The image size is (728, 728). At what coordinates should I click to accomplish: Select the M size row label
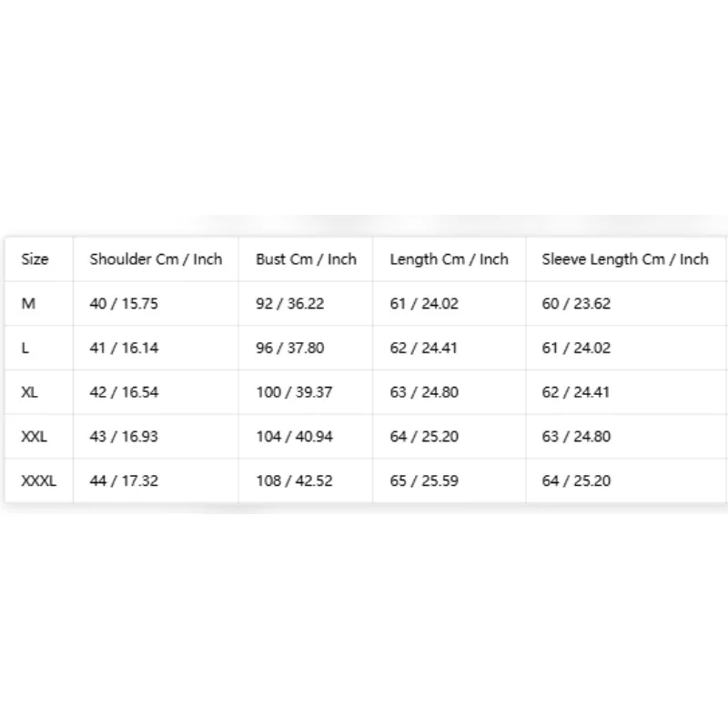tap(28, 304)
